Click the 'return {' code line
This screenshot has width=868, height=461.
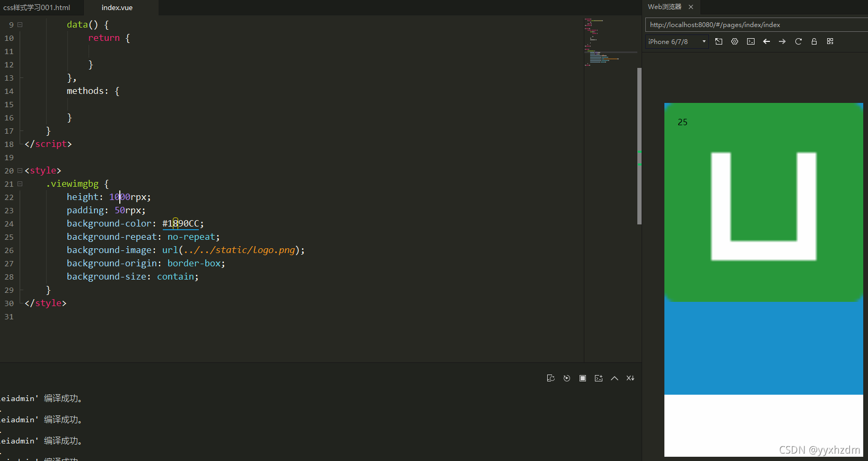pos(109,38)
